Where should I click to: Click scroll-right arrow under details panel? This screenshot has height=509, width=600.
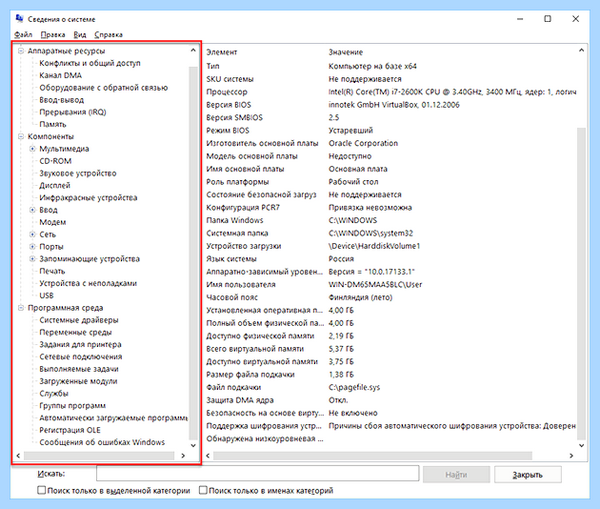click(x=571, y=455)
